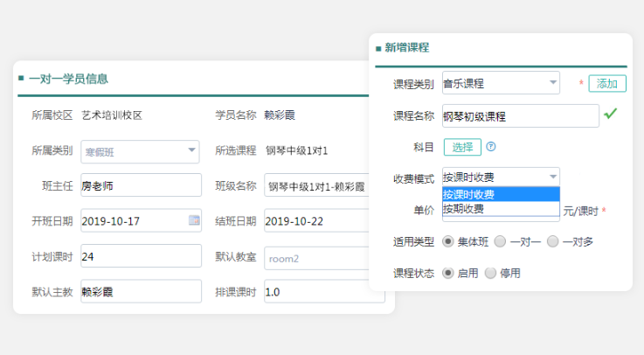Select the 一对一 radio option

pos(500,240)
